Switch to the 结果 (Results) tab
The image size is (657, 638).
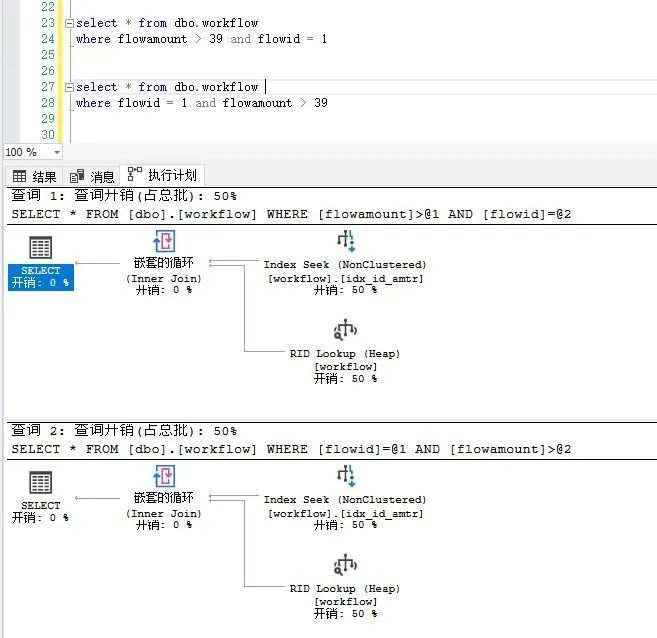34,177
